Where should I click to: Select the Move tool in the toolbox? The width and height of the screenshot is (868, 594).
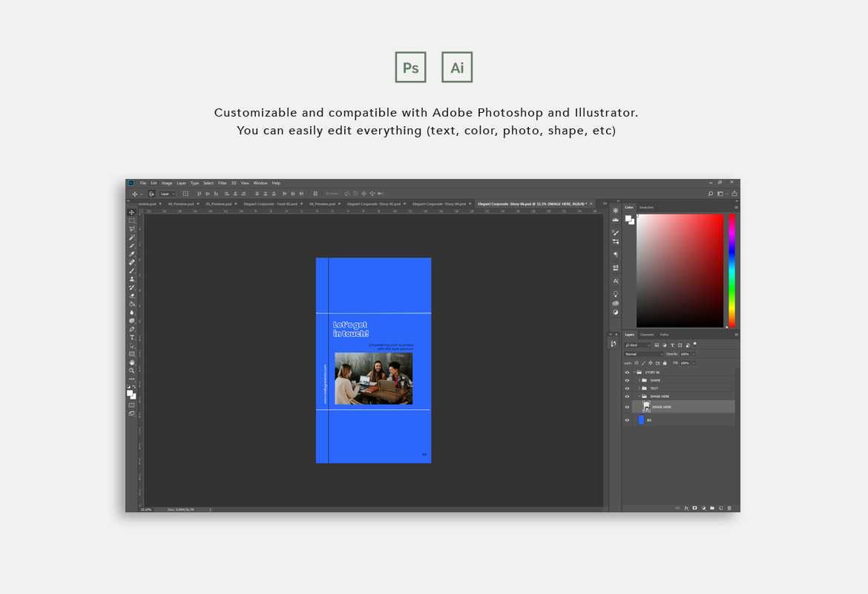coord(132,212)
